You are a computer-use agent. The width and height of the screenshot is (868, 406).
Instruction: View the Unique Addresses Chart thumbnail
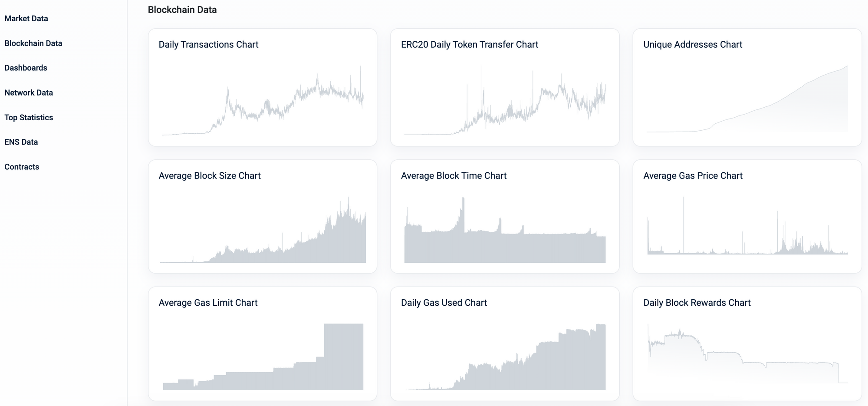coord(747,99)
